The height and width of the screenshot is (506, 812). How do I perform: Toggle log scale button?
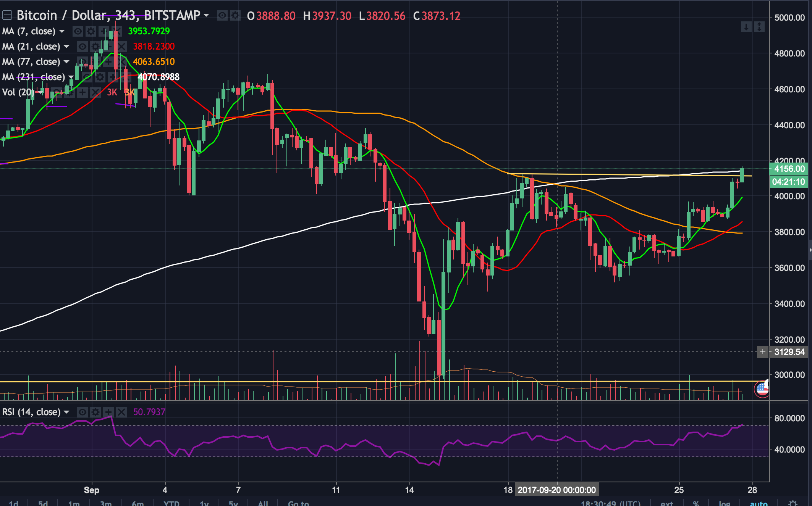(x=724, y=503)
